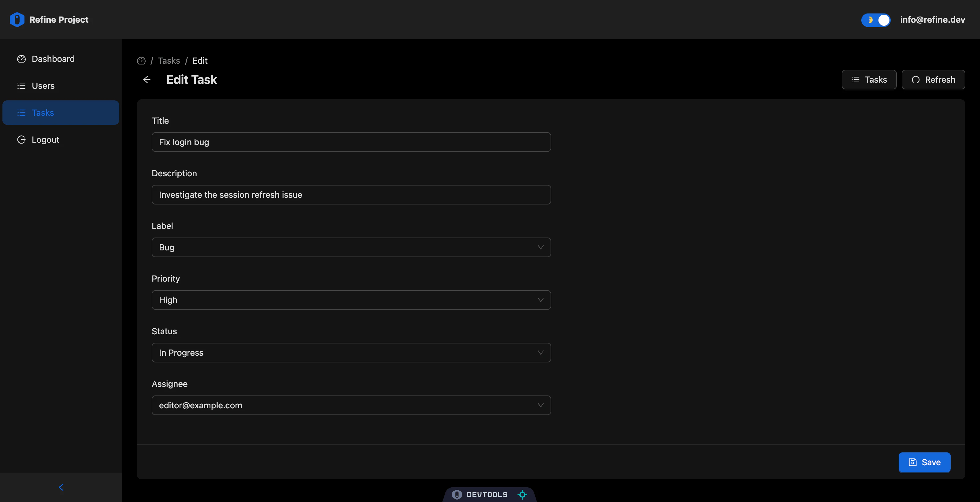Click the crosshair icon in DevTools bar

tap(522, 494)
